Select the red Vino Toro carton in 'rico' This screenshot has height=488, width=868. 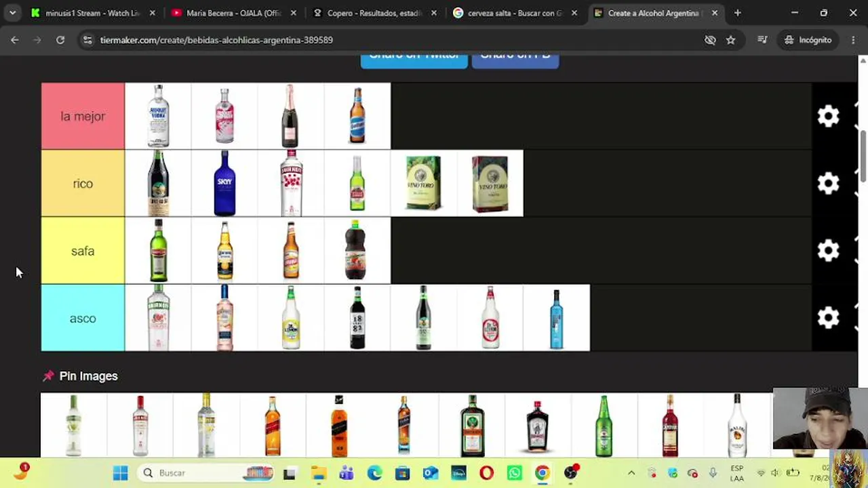click(x=490, y=184)
